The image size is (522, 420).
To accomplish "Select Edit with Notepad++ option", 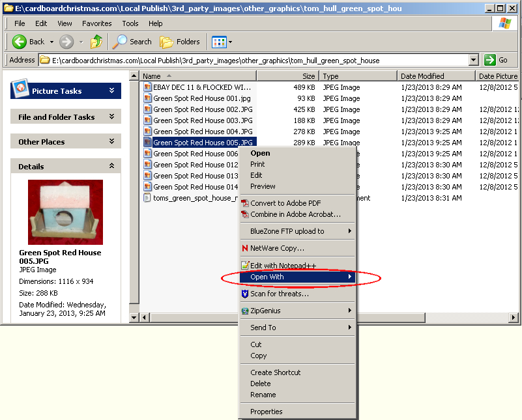I will point(283,266).
